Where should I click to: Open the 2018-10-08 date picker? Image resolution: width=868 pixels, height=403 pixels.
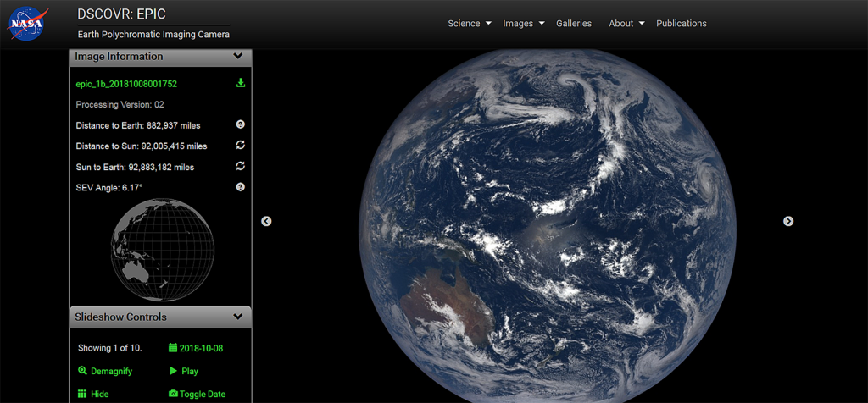click(x=196, y=348)
